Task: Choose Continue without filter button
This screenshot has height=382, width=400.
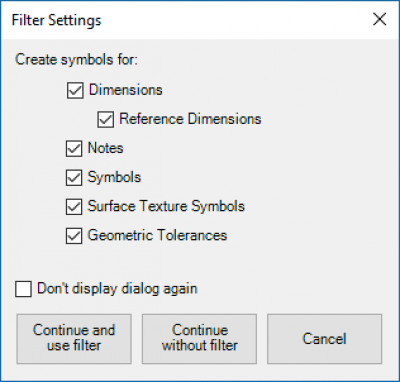Action: pos(199,339)
